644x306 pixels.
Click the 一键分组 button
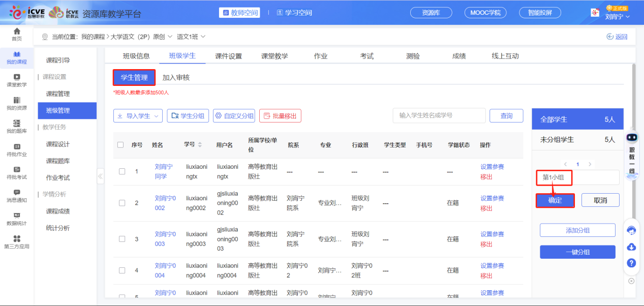tap(577, 252)
